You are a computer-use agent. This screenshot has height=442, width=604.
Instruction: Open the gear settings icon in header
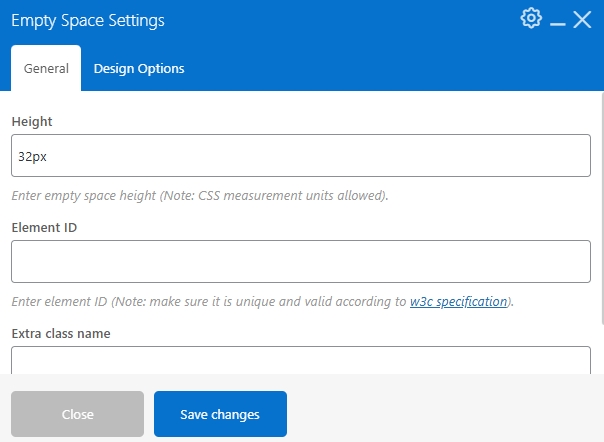[x=531, y=18]
